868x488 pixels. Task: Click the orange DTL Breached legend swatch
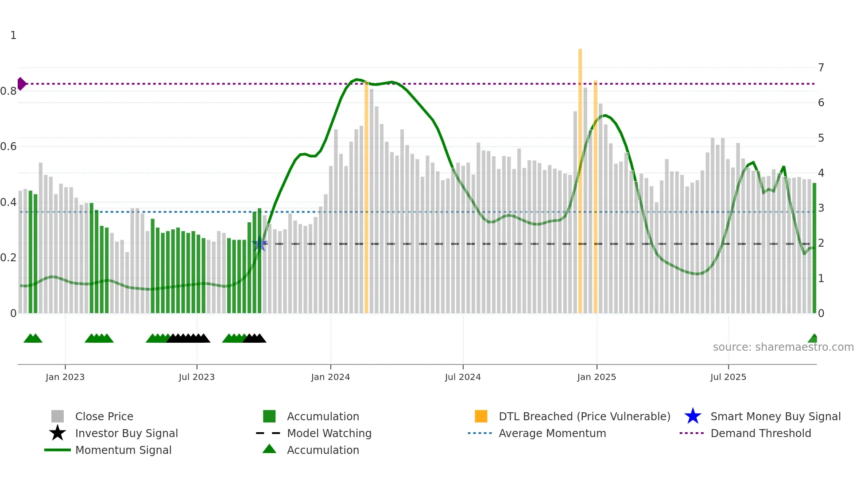481,416
